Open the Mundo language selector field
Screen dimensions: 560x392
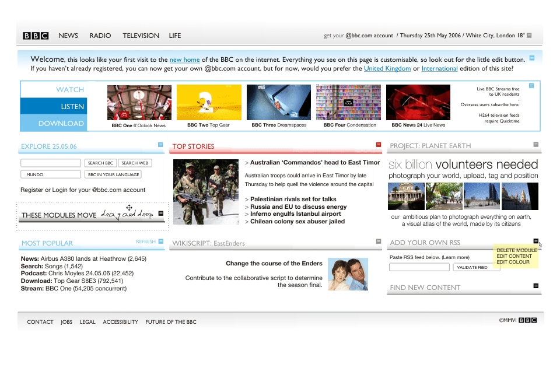51,174
